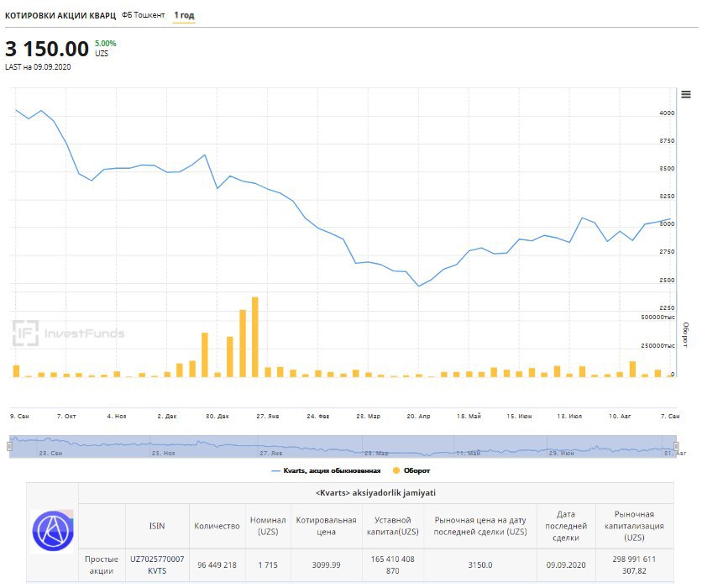Click the 'Уставной капитал(UZS)' column header

[x=393, y=526]
